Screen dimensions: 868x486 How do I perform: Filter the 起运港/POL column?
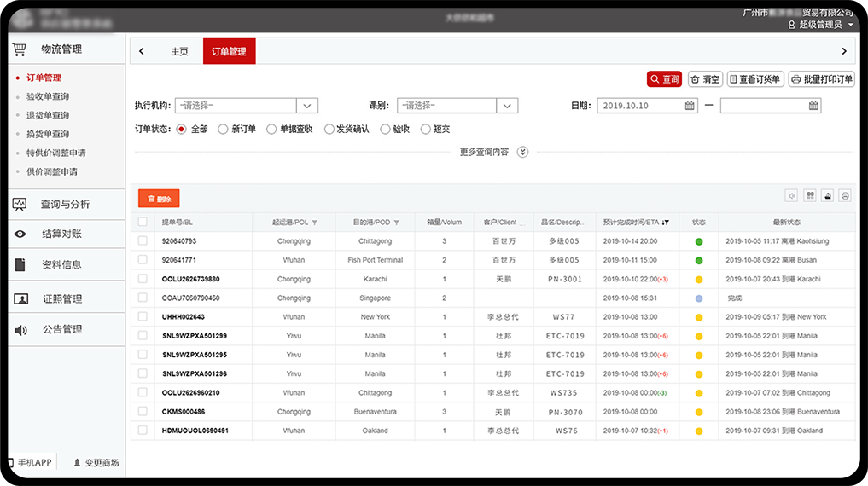pyautogui.click(x=315, y=223)
